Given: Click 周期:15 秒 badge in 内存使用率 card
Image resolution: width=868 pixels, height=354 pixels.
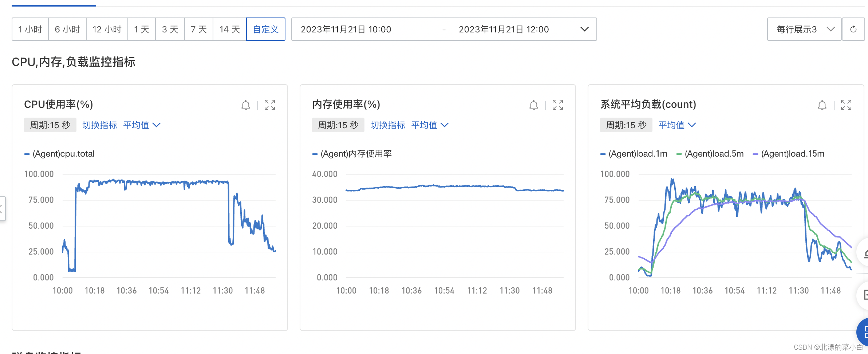Looking at the screenshot, I should pyautogui.click(x=338, y=125).
